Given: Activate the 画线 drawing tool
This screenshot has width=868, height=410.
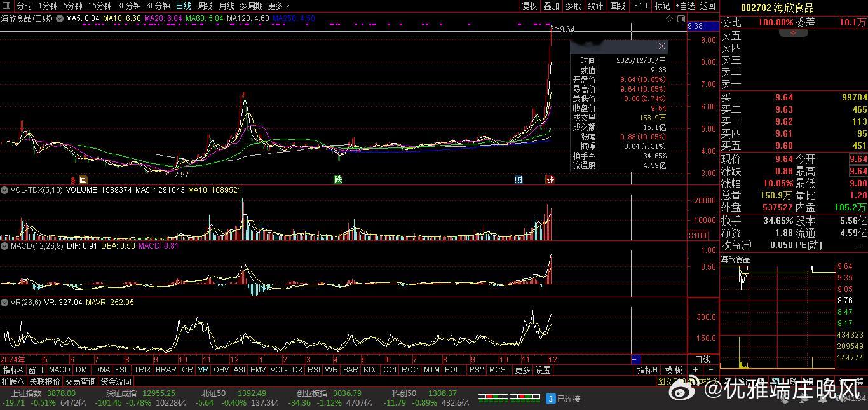Looking at the screenshot, I should point(618,6).
